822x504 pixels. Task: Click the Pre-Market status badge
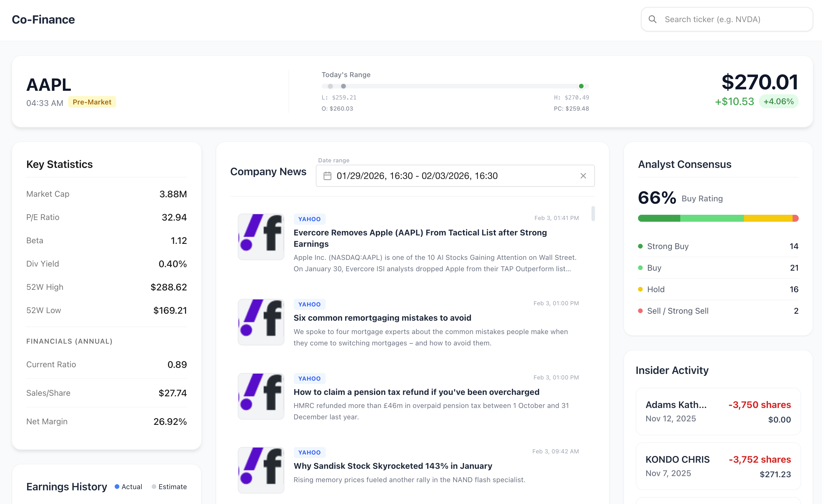tap(92, 102)
